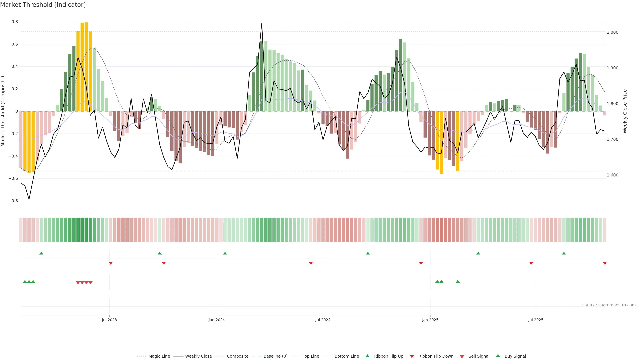Click the 2,000 price axis tick label
The image size is (644, 362).
coord(612,32)
